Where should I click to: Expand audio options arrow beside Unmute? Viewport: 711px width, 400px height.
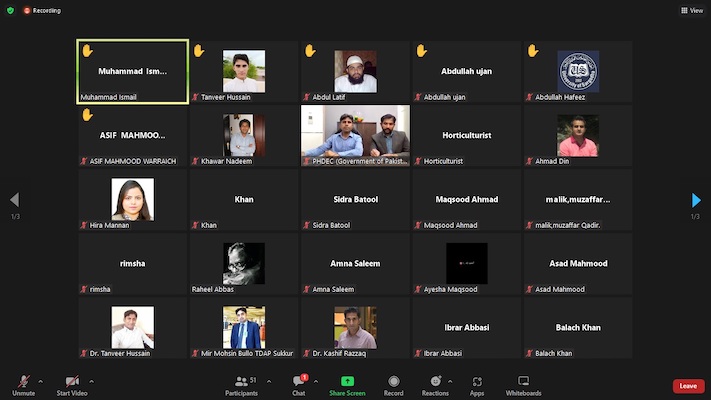click(41, 381)
